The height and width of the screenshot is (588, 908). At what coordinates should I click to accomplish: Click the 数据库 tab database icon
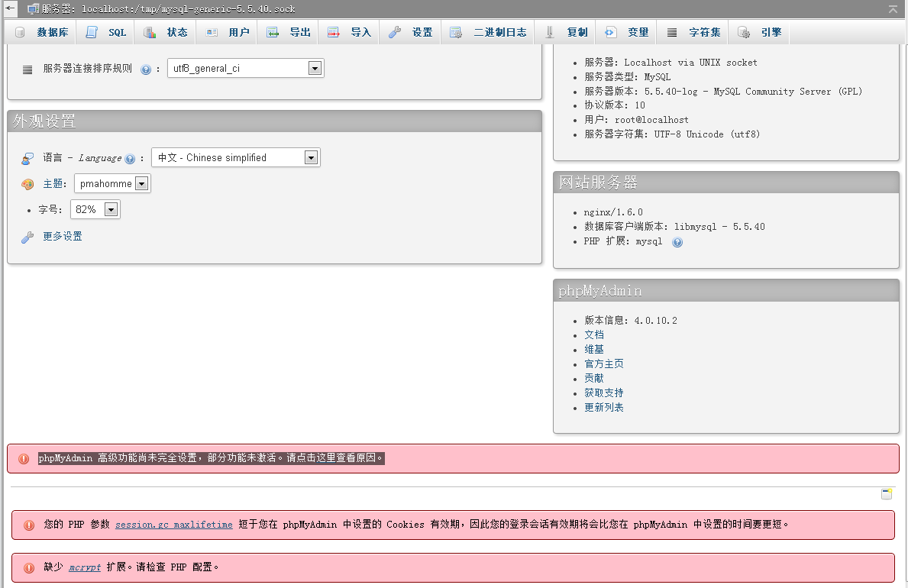click(20, 32)
